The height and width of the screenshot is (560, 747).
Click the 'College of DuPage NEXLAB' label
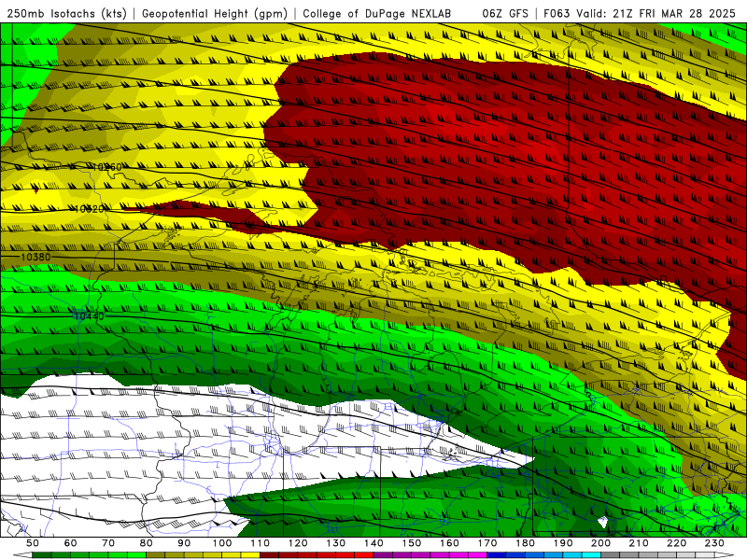tap(376, 14)
